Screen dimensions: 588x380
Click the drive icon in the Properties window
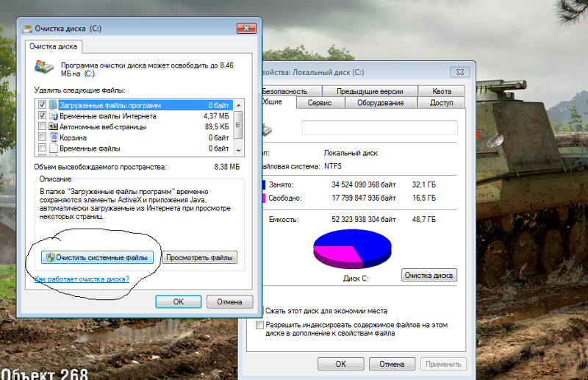tap(267, 130)
